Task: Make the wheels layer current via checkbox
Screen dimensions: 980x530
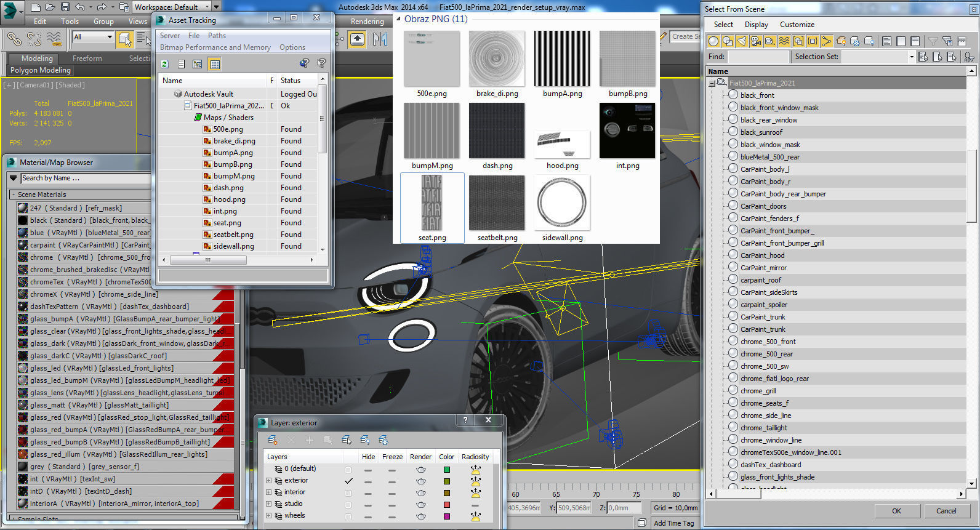Action: (x=348, y=516)
